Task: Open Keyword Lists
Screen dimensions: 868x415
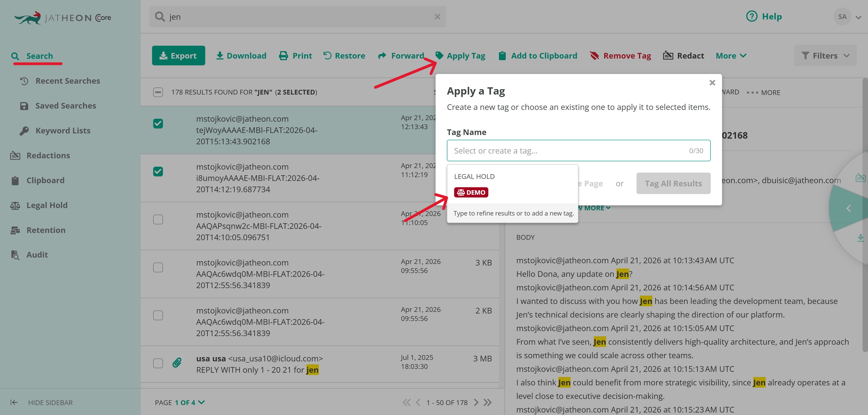Action: coord(55,131)
